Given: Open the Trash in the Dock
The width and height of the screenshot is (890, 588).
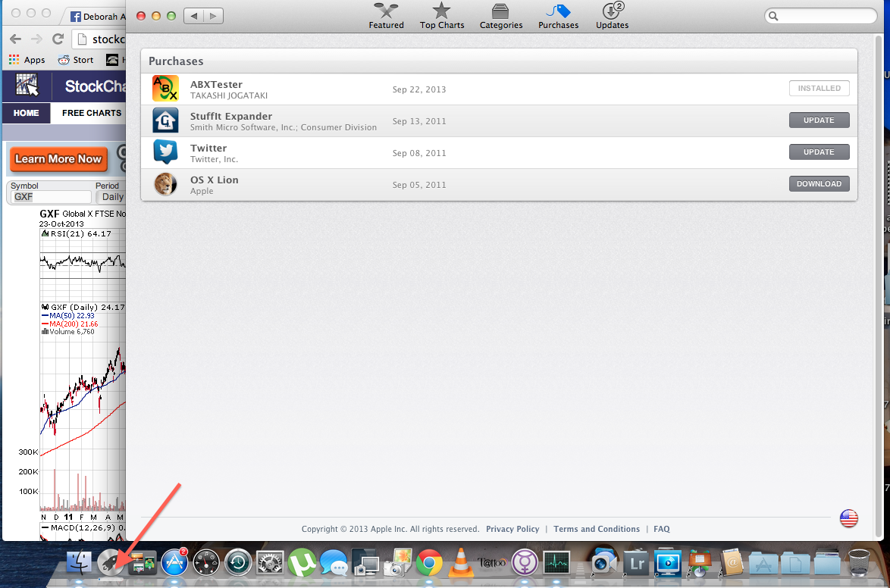Looking at the screenshot, I should [859, 563].
